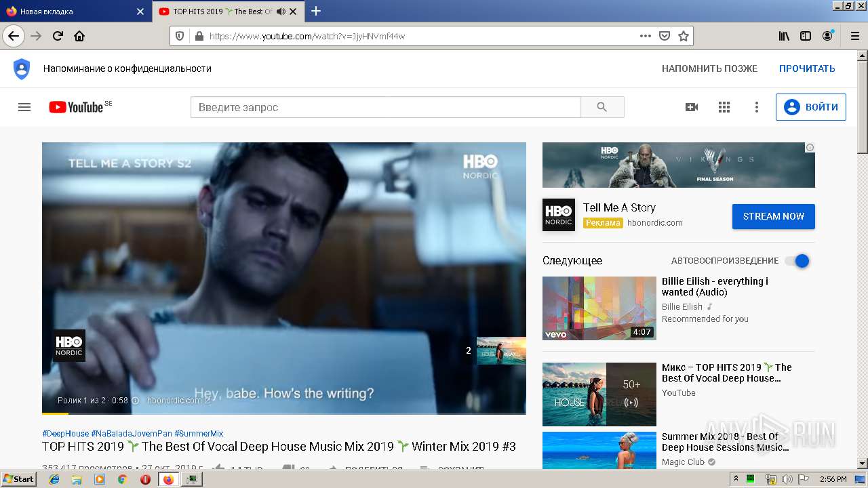Open Firefox home page
Viewport: 868px width, 488px height.
tap(79, 36)
